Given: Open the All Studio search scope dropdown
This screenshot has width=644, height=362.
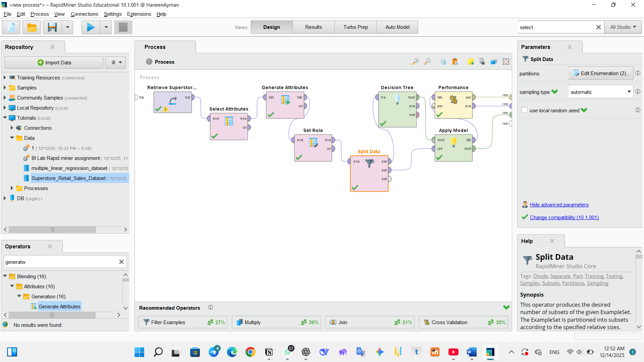Looking at the screenshot, I should click(x=623, y=27).
